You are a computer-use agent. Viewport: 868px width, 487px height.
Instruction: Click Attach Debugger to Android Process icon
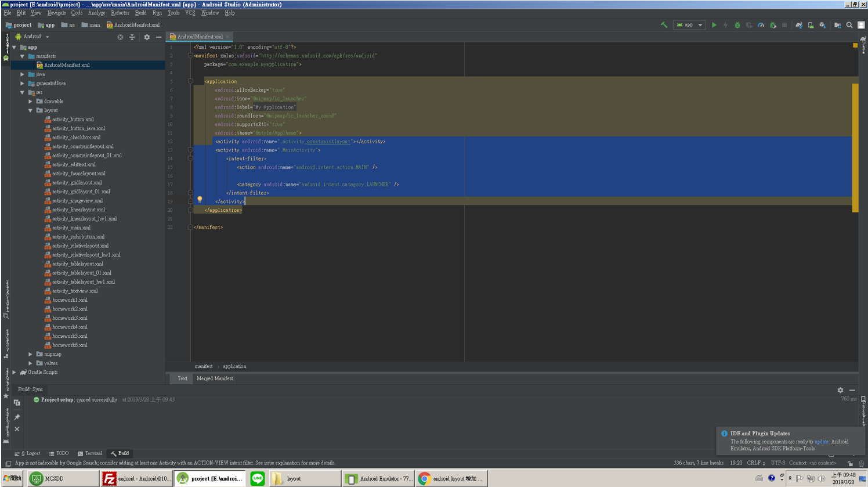(773, 25)
